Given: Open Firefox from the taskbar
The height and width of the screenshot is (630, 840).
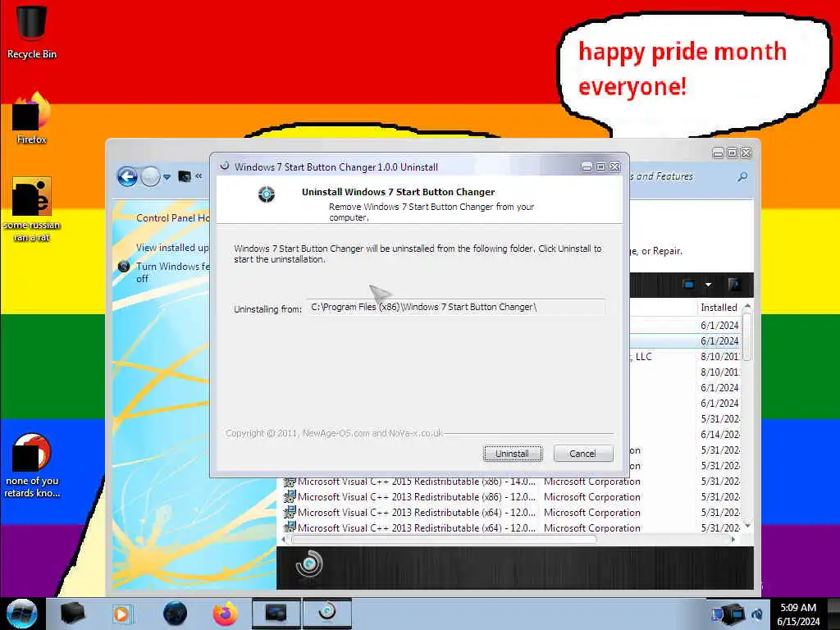Looking at the screenshot, I should [226, 614].
